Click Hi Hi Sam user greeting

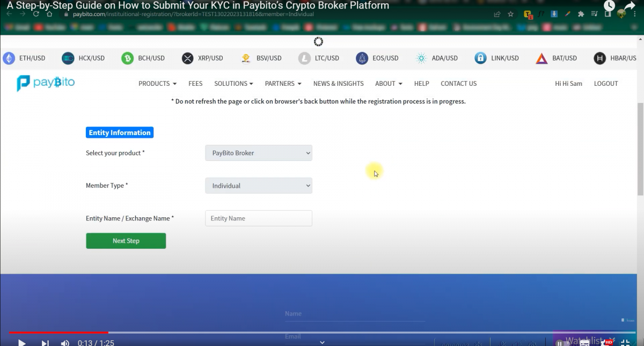(x=568, y=84)
